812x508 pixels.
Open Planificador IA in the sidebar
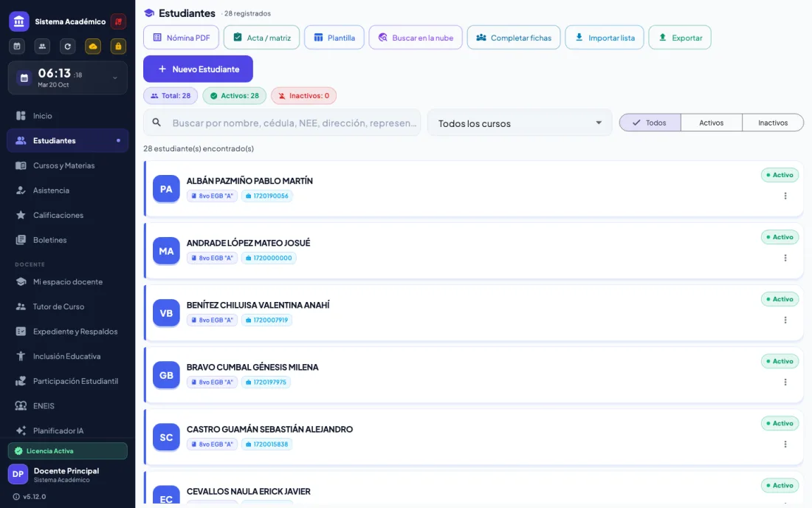pos(67,431)
